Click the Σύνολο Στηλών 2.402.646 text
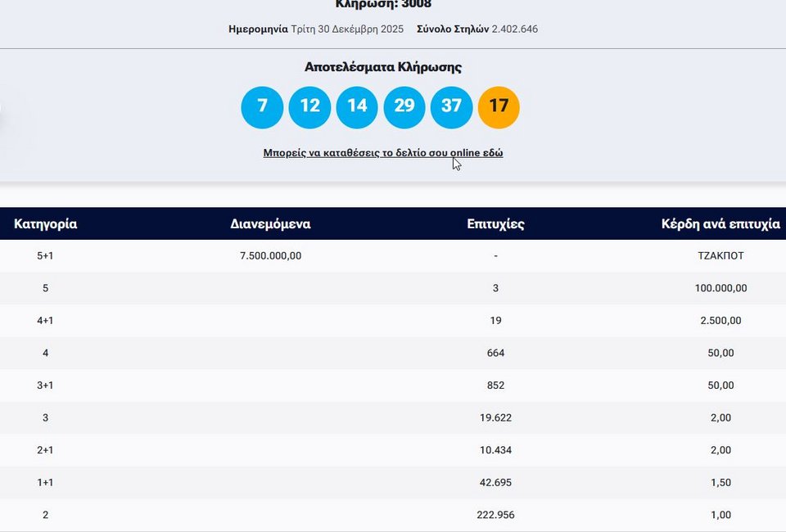786x532 pixels. [x=477, y=29]
